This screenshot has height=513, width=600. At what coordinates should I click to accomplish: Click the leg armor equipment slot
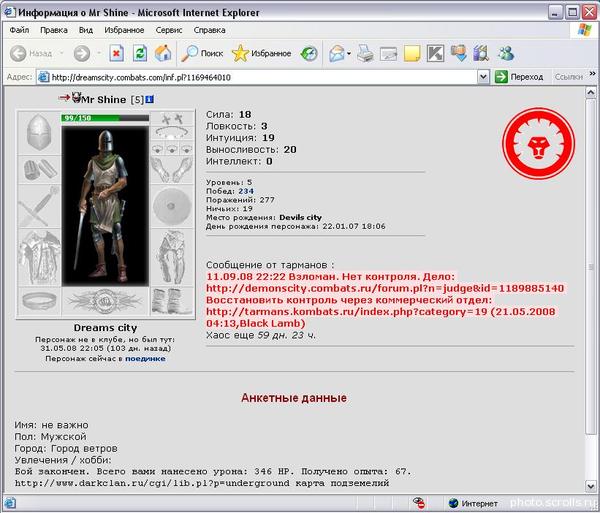[x=172, y=257]
